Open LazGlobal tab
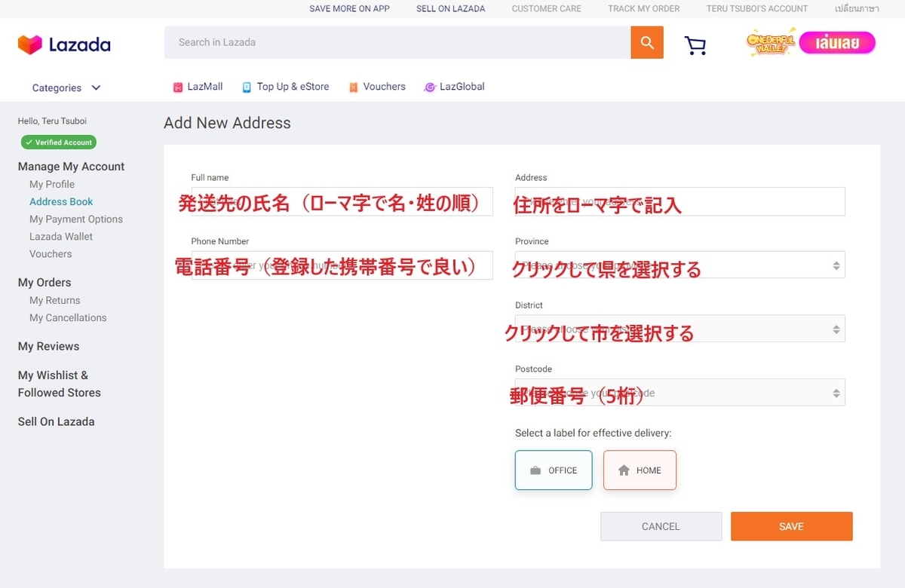This screenshot has height=588, width=905. pyautogui.click(x=455, y=87)
